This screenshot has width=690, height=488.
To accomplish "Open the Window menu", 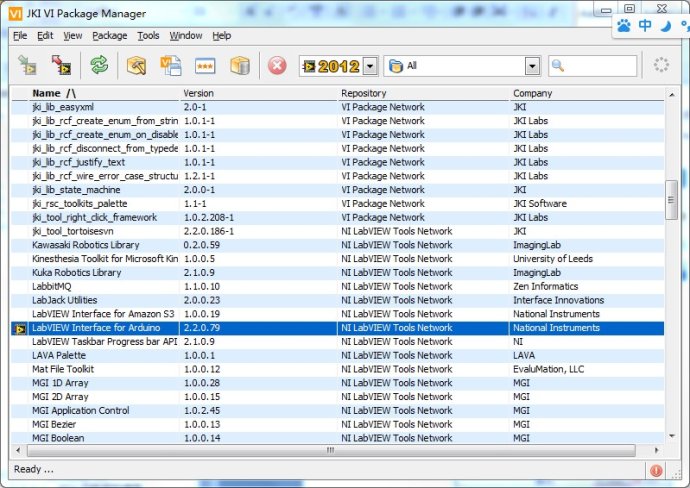I will [185, 36].
